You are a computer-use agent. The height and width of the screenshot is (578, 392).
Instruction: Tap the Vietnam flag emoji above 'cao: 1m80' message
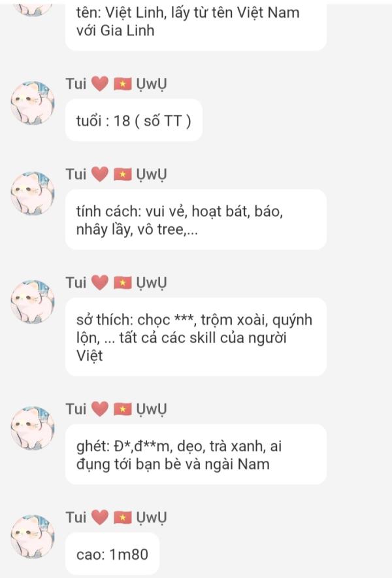click(x=123, y=518)
